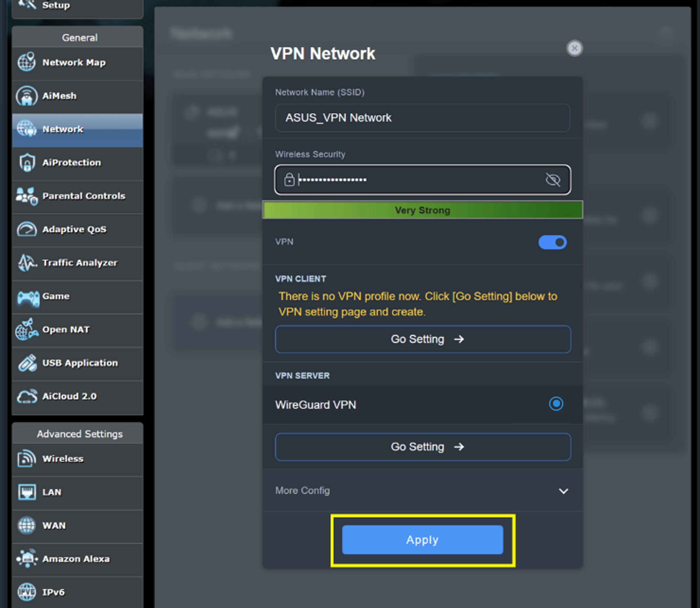Click Go Setting under VPN Server
Viewport: 700px width, 608px height.
pyautogui.click(x=422, y=447)
